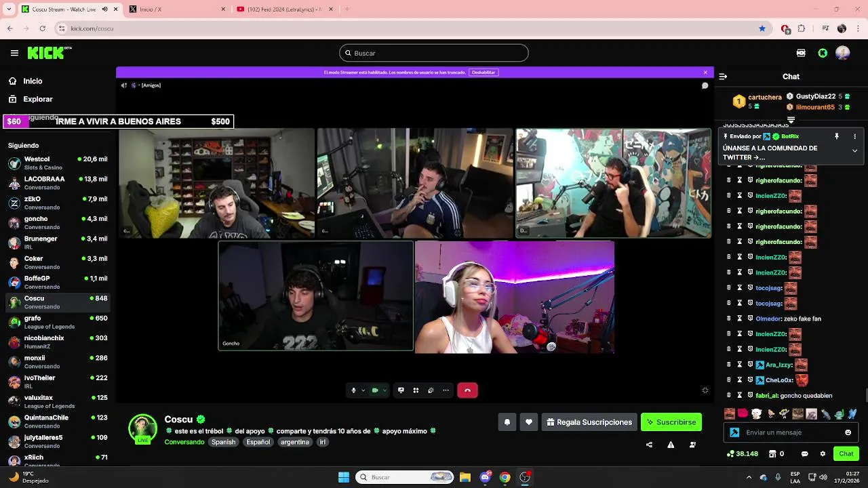Close the streamer mode banner
This screenshot has height=488, width=868.
coord(705,72)
